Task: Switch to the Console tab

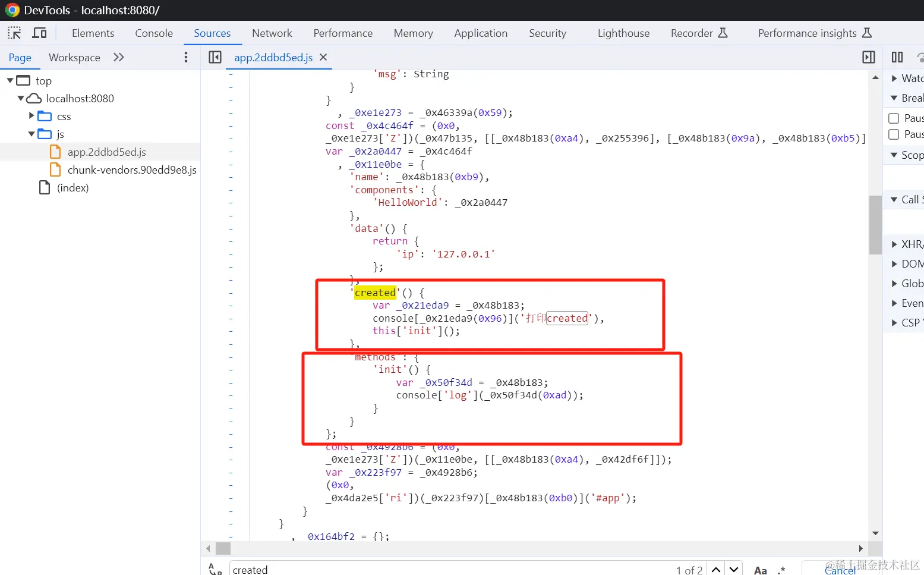Action: 154,33
